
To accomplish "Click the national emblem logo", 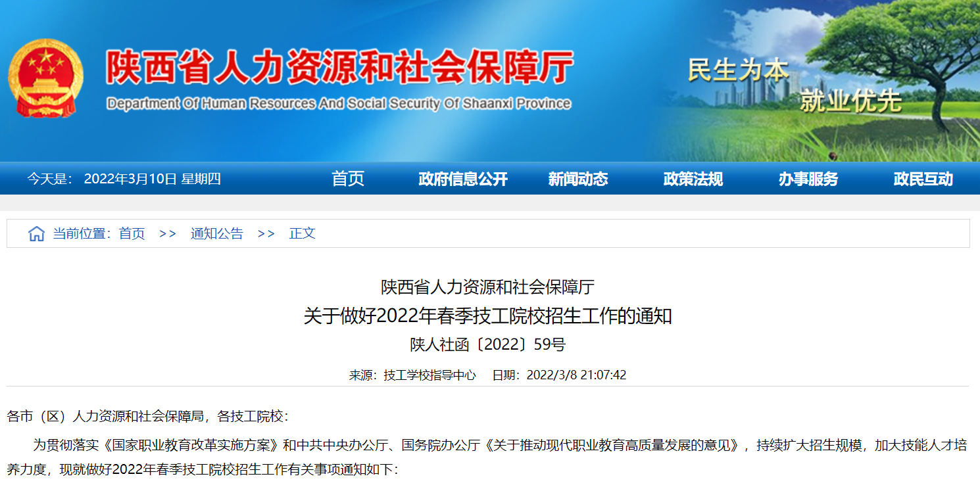I will [45, 78].
